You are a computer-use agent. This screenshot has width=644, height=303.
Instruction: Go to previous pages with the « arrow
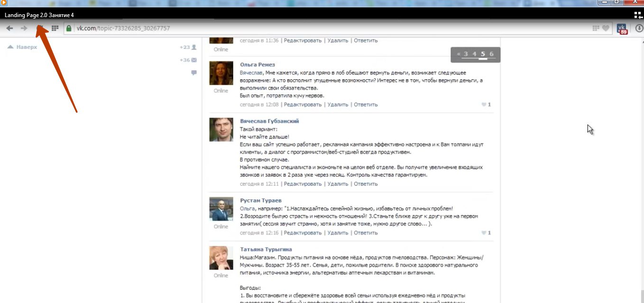(x=459, y=54)
